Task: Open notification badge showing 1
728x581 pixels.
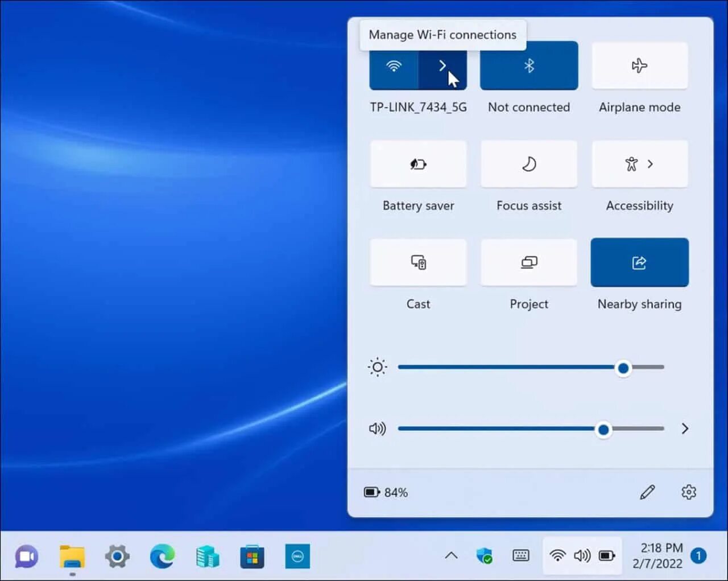Action: click(x=699, y=555)
